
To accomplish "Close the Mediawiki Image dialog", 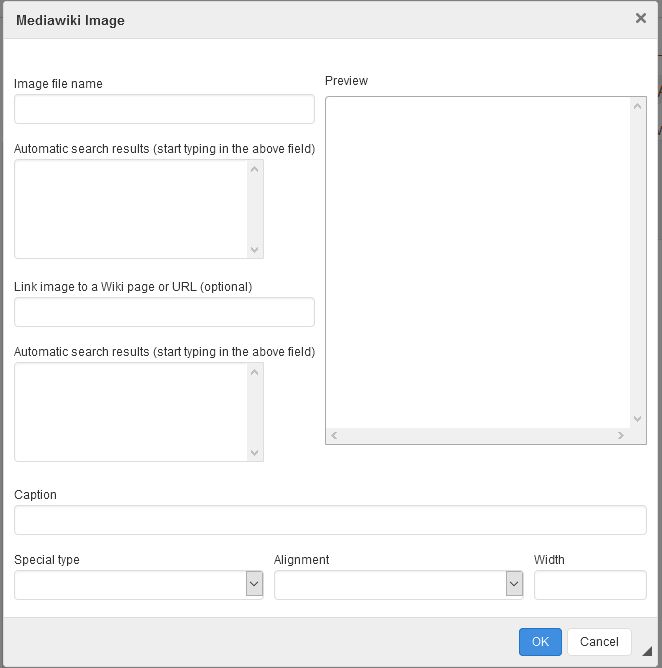I will click(641, 18).
